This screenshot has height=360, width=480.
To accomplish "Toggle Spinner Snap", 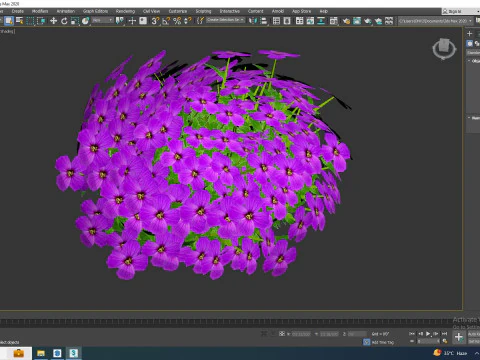I will [x=188, y=21].
